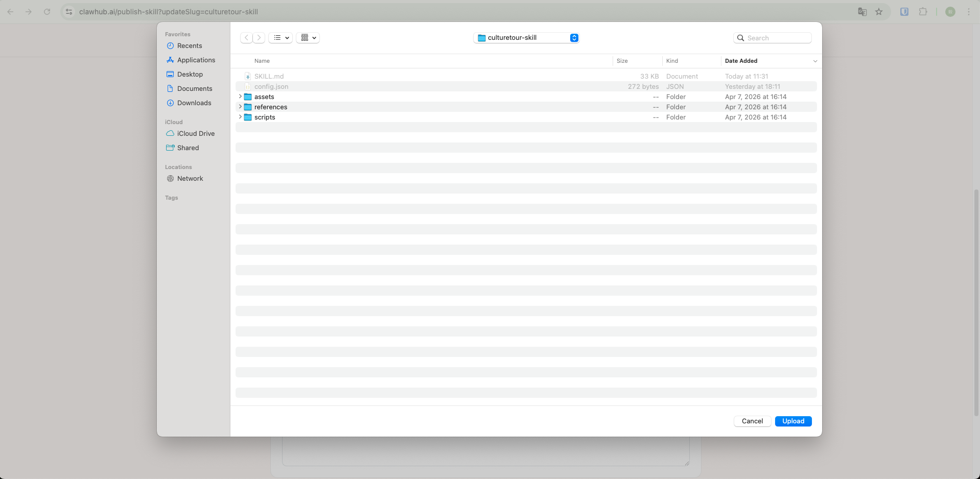980x479 pixels.
Task: Click the Upload button
Action: 793,421
